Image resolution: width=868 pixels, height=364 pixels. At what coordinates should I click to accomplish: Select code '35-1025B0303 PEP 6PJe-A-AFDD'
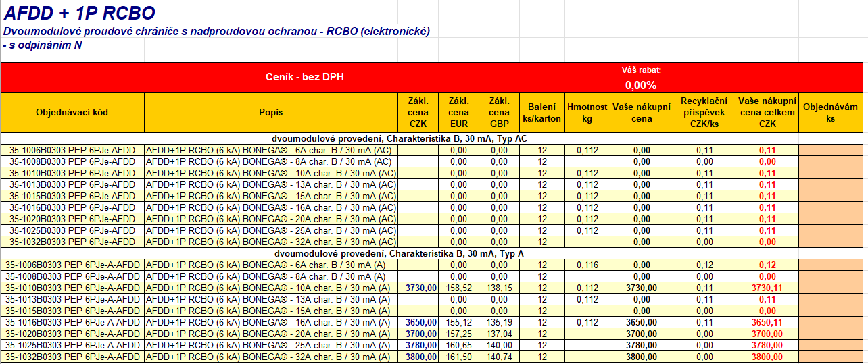pos(72,345)
